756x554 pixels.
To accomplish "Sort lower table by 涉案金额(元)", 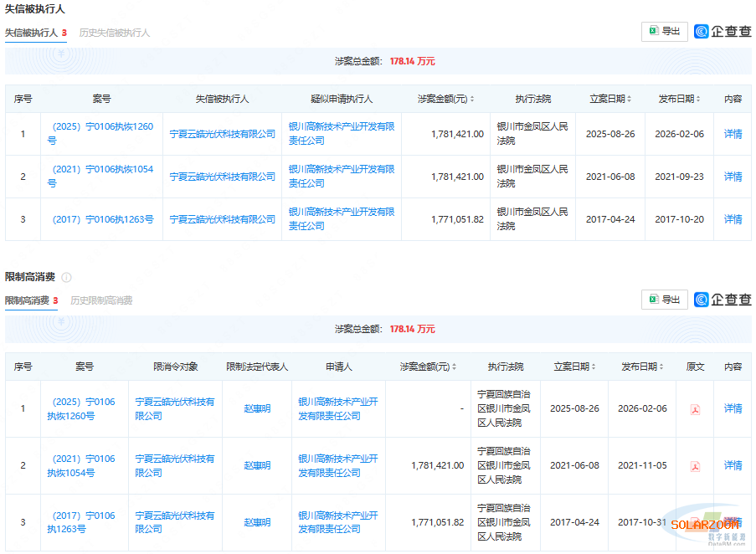I will point(455,367).
